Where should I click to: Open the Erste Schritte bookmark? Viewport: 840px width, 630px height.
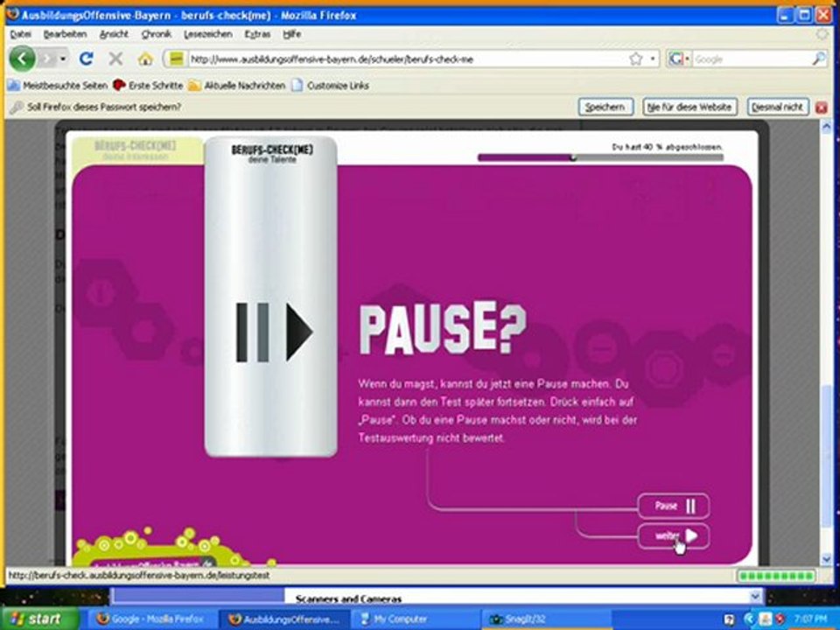[148, 85]
